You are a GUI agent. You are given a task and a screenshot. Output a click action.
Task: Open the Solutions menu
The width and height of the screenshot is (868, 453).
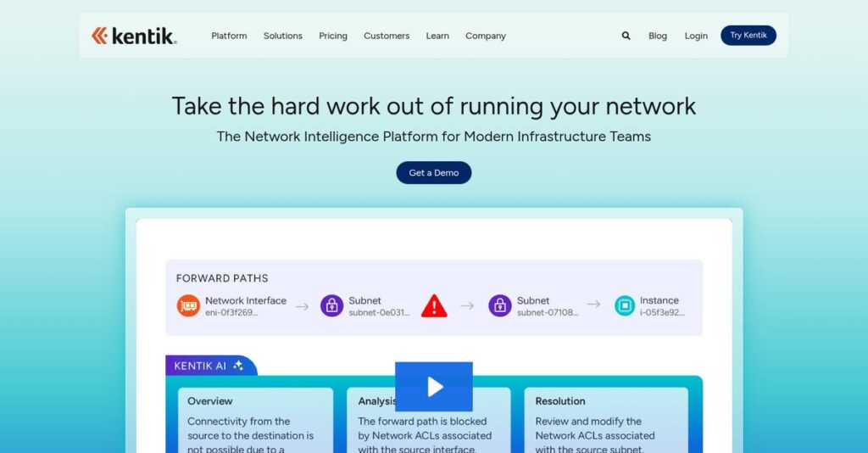(283, 36)
